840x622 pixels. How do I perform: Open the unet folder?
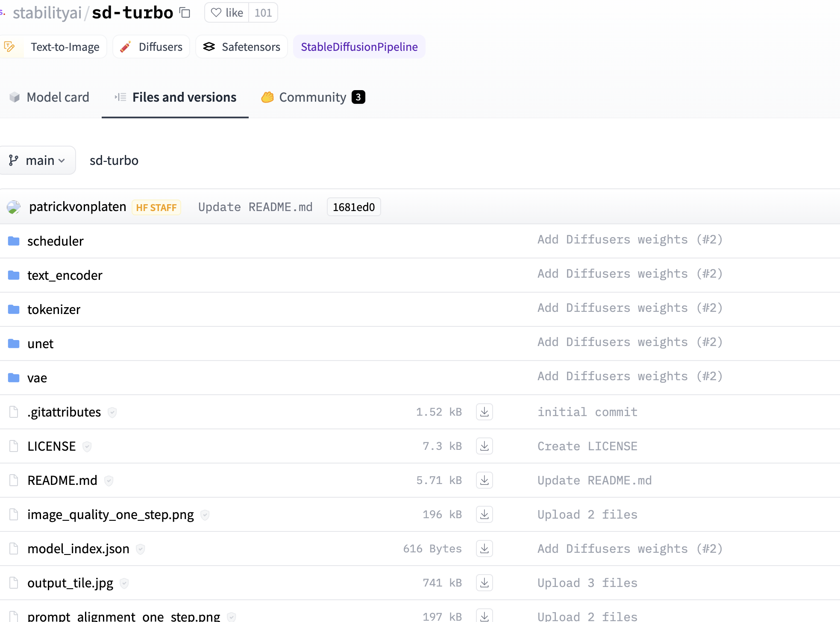pyautogui.click(x=41, y=344)
